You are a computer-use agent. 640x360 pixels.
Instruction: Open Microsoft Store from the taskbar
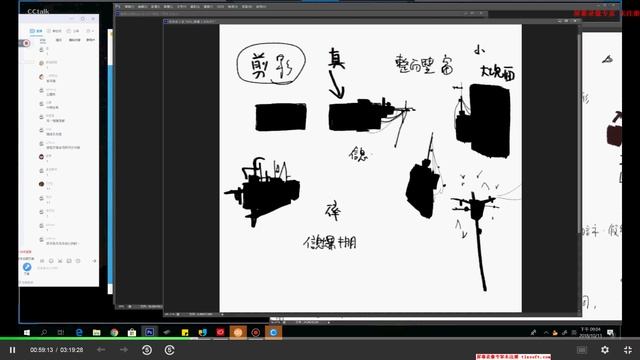coord(132,333)
